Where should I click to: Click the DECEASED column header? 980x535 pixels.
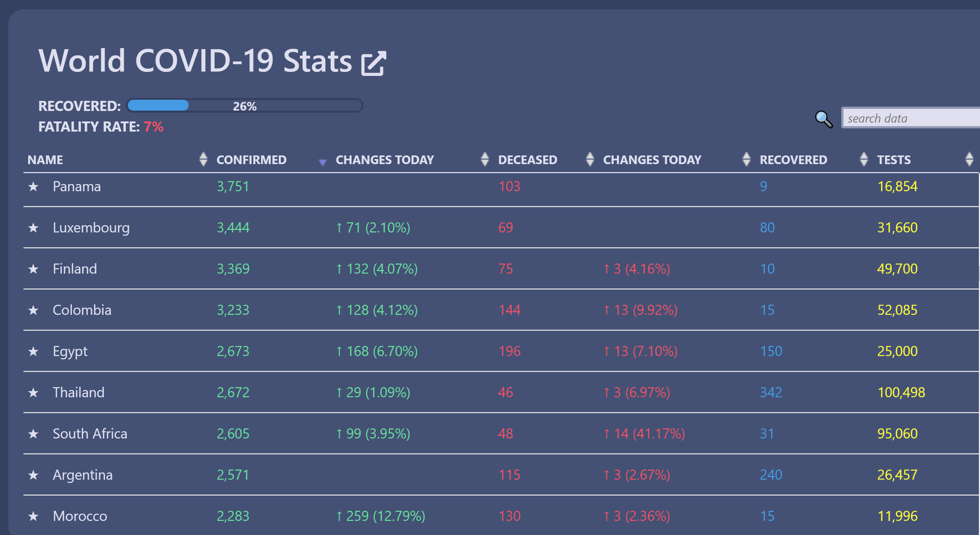528,159
